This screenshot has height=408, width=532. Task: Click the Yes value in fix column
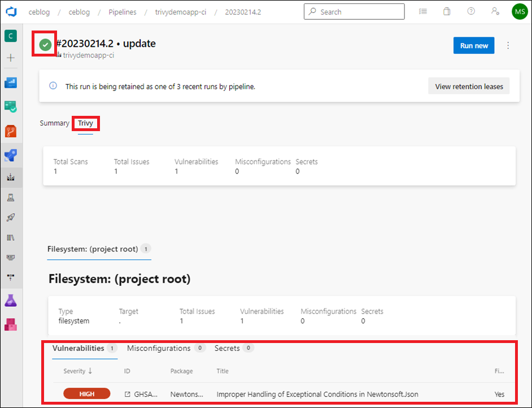click(499, 394)
